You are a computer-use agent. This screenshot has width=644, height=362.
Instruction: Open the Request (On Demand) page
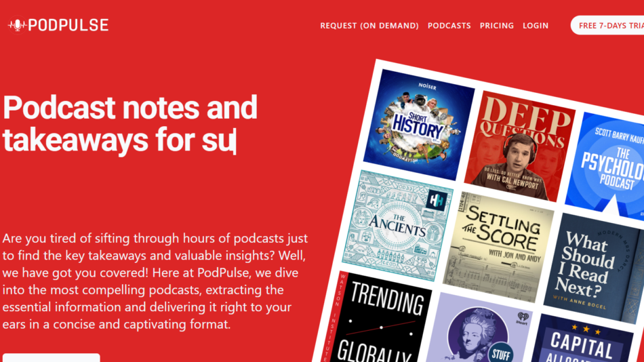pos(369,26)
